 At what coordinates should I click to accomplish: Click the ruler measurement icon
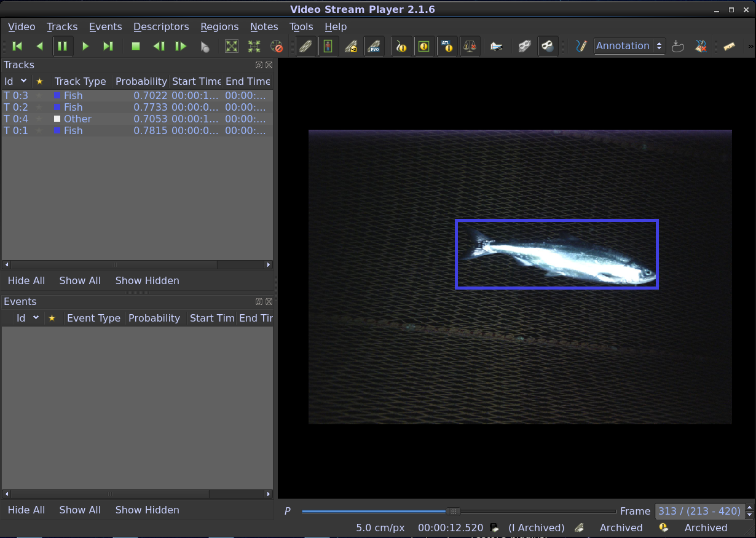729,46
